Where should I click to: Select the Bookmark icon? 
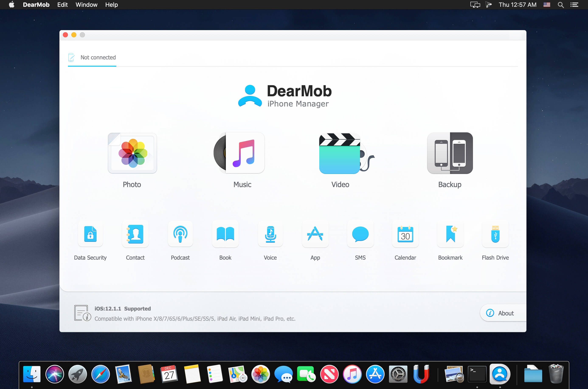[450, 234]
